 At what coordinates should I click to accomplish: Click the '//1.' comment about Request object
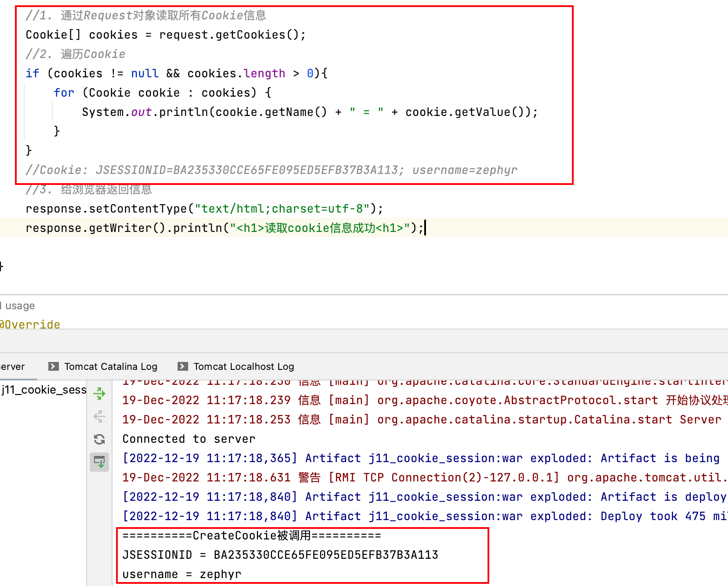click(x=146, y=15)
